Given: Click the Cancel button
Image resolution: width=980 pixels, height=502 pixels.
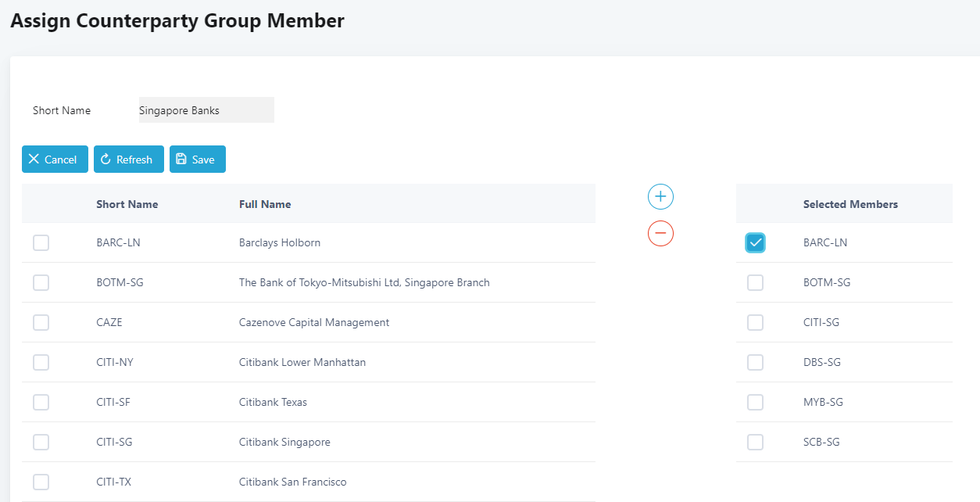Looking at the screenshot, I should pos(55,160).
